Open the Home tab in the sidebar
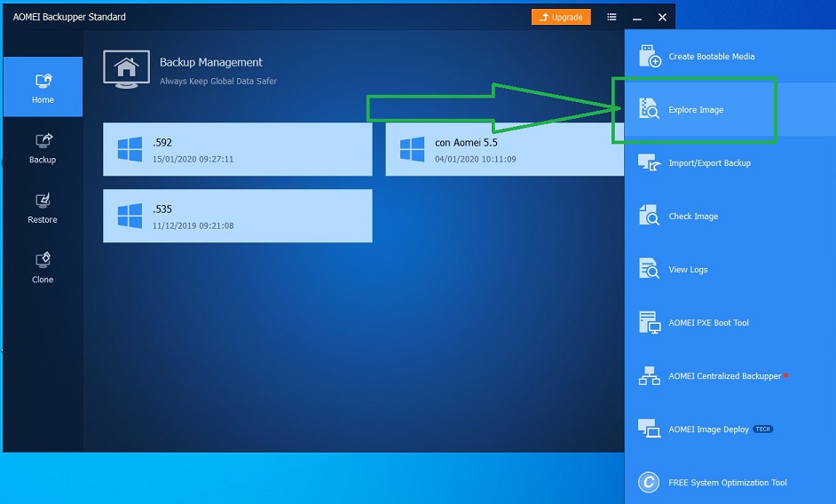 click(43, 87)
